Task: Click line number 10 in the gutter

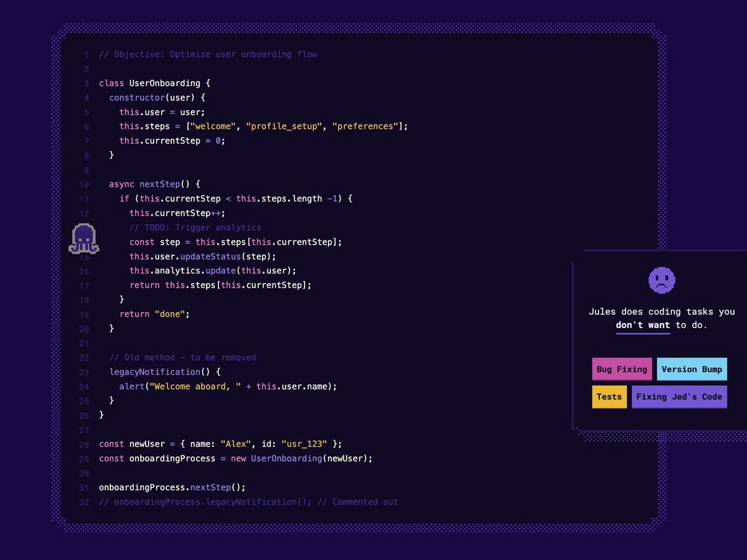Action: [84, 185]
